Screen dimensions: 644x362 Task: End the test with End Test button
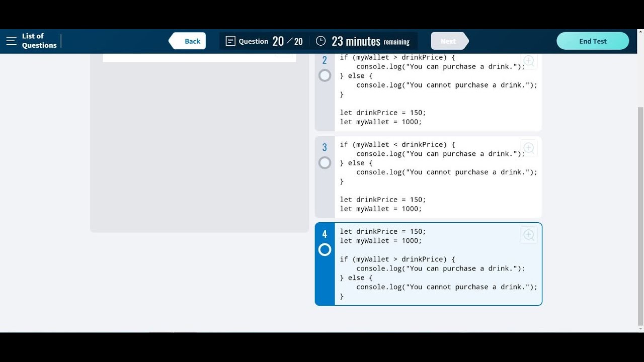(593, 41)
